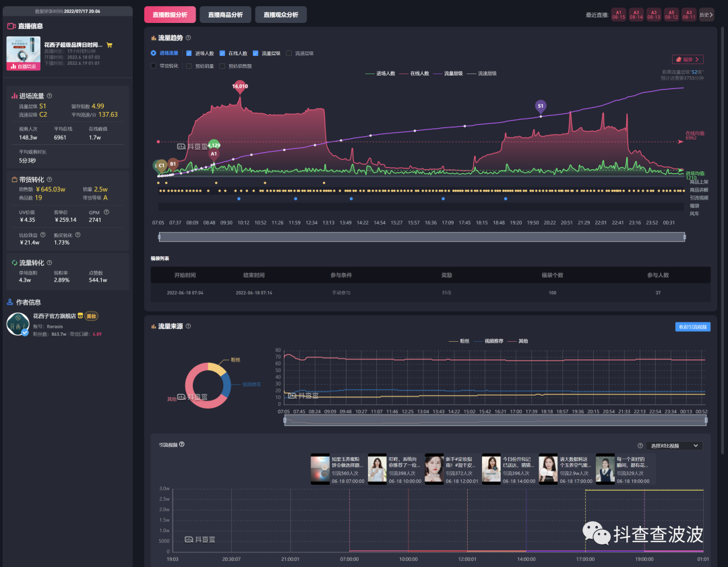Click the A1 marker on the chart
The height and width of the screenshot is (567, 728).
(x=214, y=154)
